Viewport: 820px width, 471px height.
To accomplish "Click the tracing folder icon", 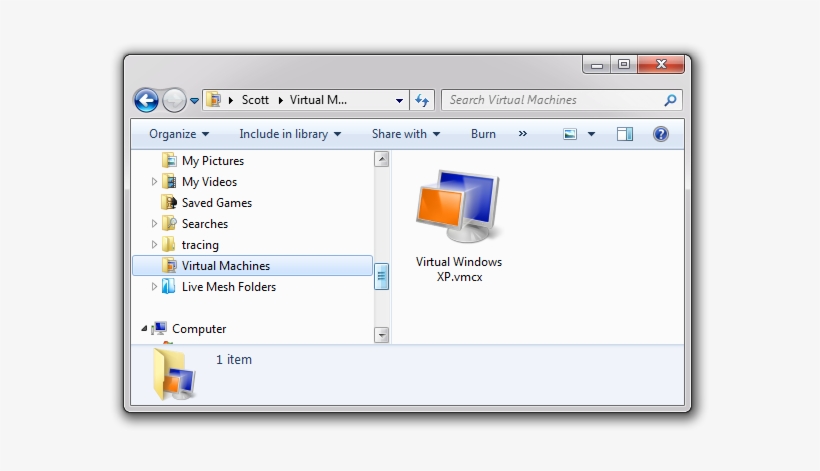I will pyautogui.click(x=169, y=244).
